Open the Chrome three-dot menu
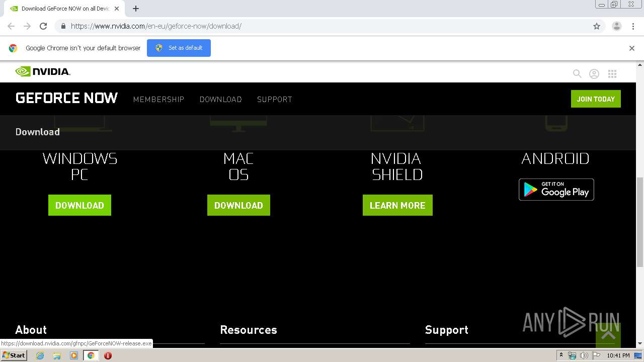Viewport: 644px width, 362px height. tap(633, 26)
